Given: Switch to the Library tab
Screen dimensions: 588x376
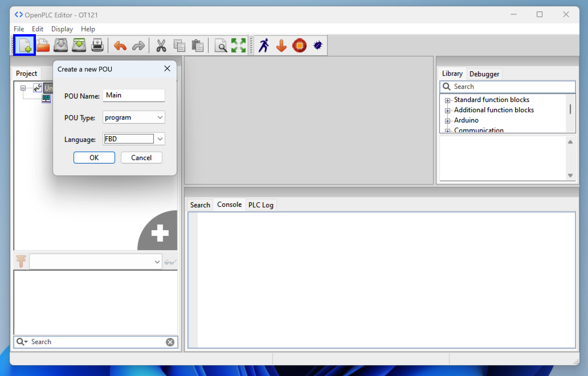Looking at the screenshot, I should coord(452,73).
